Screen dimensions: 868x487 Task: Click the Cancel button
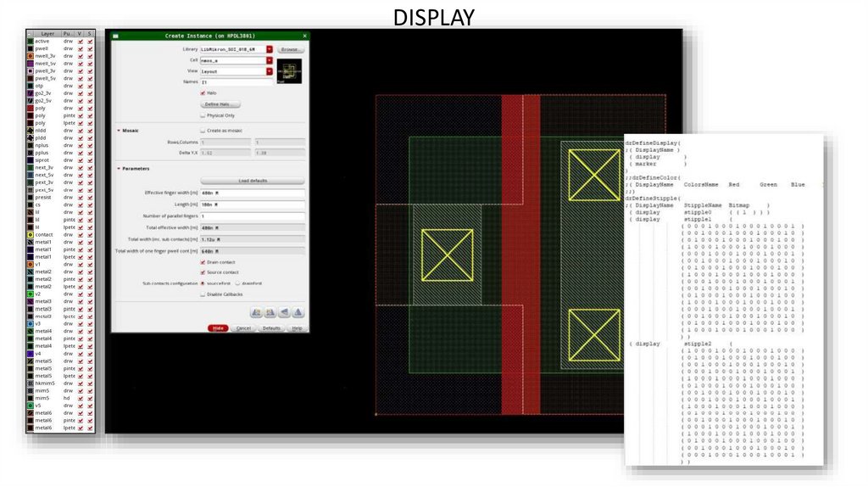pyautogui.click(x=243, y=328)
